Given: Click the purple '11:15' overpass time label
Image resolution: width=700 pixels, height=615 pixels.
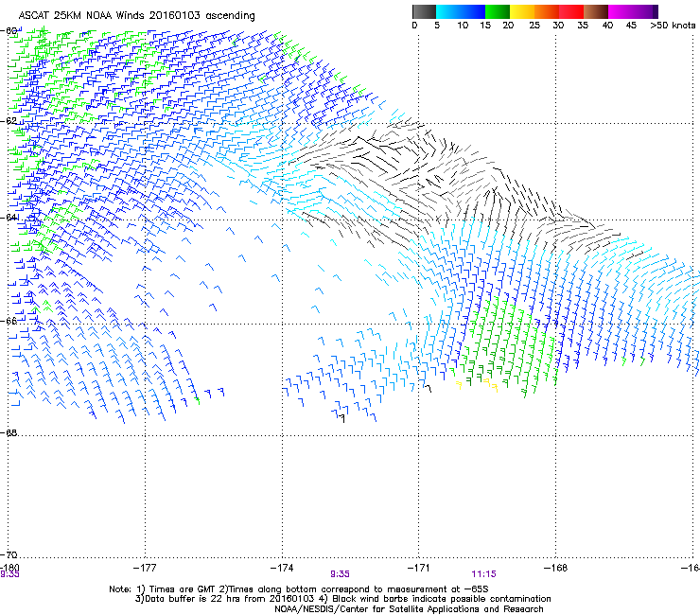Looking at the screenshot, I should (484, 574).
